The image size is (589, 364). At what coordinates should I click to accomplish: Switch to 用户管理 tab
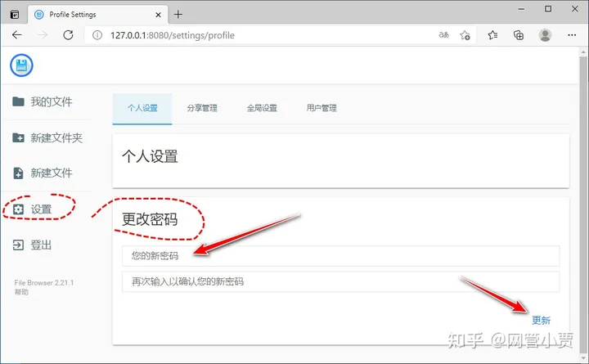321,109
